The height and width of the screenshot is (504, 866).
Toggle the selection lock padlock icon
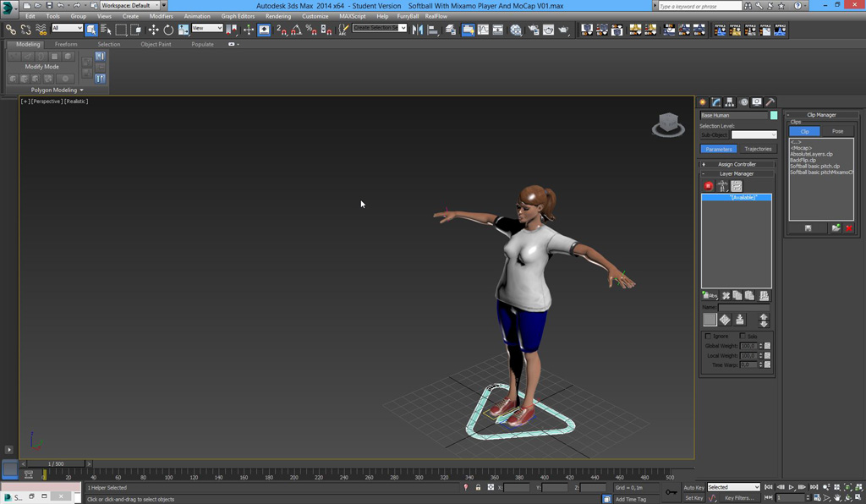click(478, 487)
